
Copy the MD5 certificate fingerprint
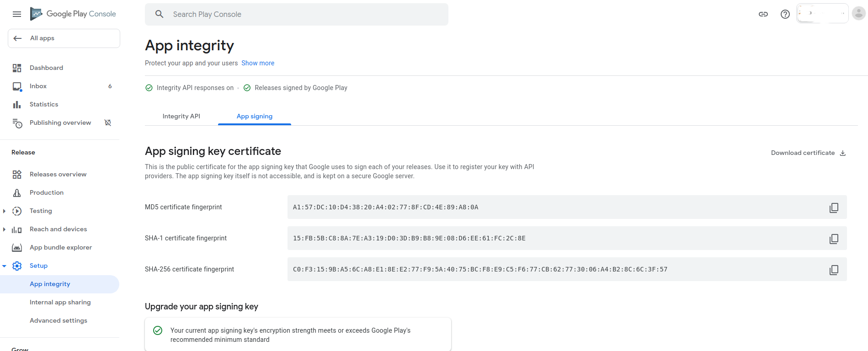pos(834,207)
